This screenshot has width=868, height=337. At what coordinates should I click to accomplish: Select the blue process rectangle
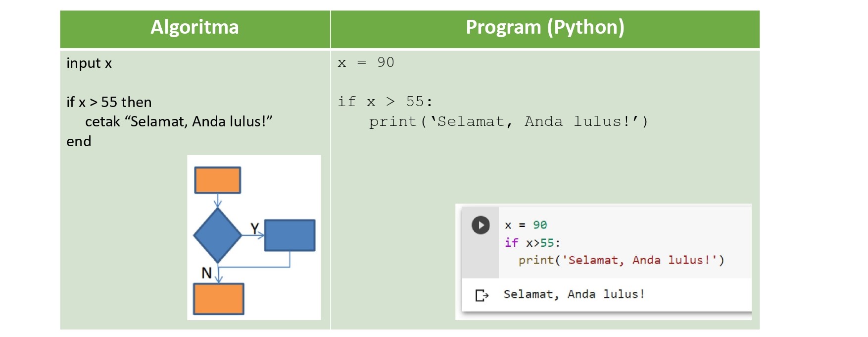coord(289,235)
